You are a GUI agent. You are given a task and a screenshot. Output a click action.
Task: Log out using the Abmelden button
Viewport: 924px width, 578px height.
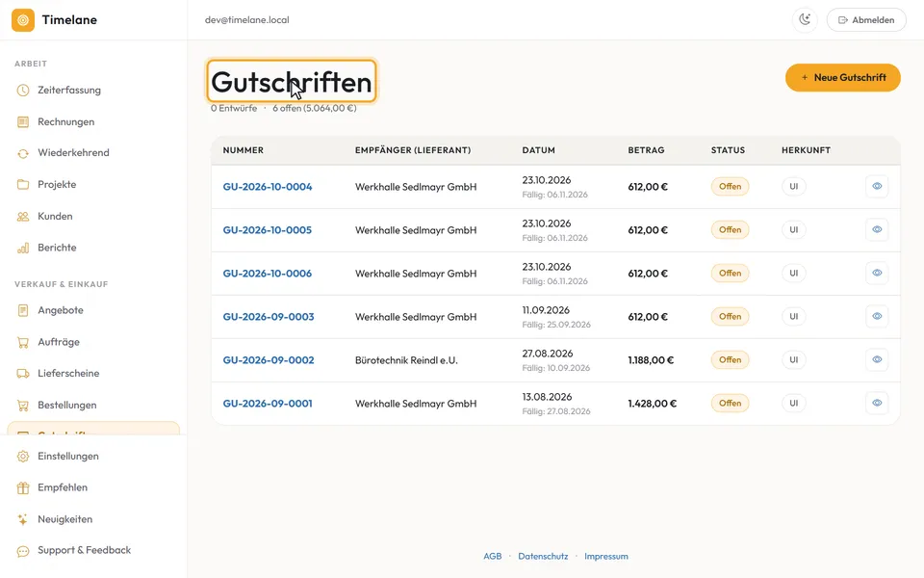point(866,19)
